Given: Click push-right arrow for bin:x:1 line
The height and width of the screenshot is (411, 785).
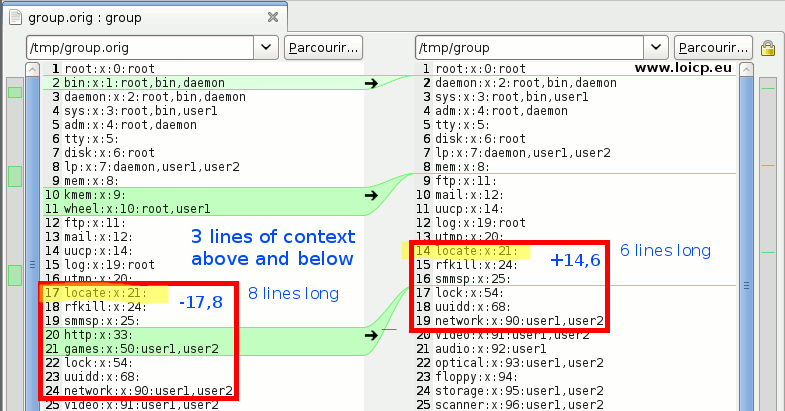Looking at the screenshot, I should point(371,84).
